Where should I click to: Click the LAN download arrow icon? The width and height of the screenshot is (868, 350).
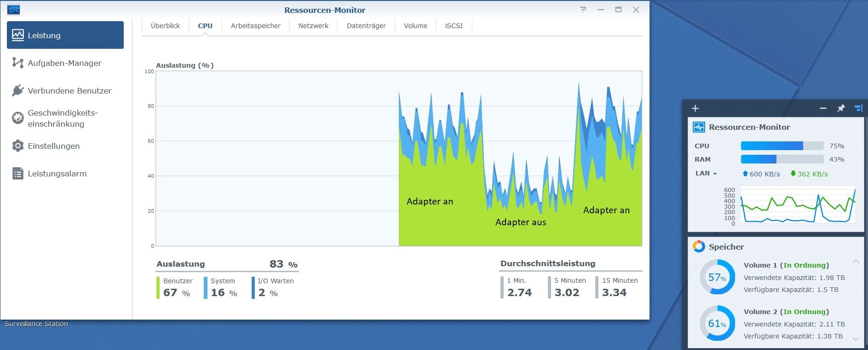click(x=793, y=174)
